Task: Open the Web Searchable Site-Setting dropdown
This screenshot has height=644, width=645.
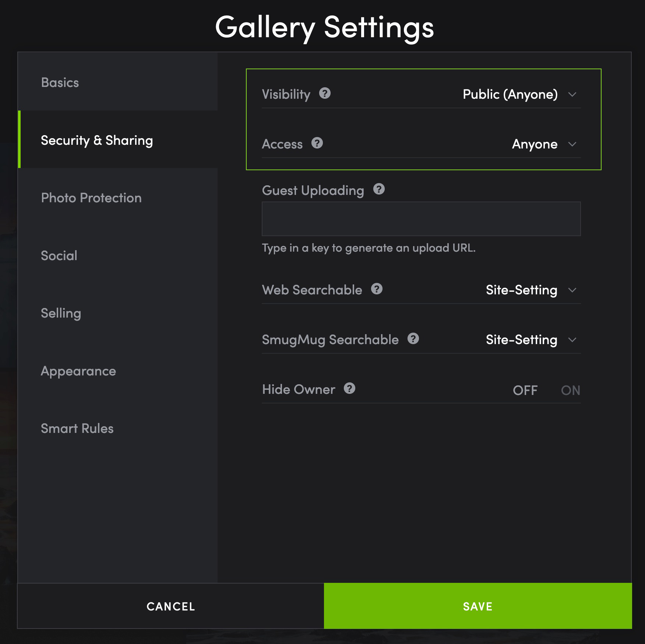Action: point(531,290)
